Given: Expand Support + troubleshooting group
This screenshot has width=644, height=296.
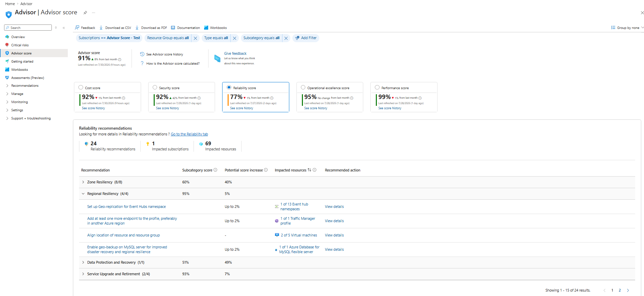Looking at the screenshot, I should click(31, 118).
